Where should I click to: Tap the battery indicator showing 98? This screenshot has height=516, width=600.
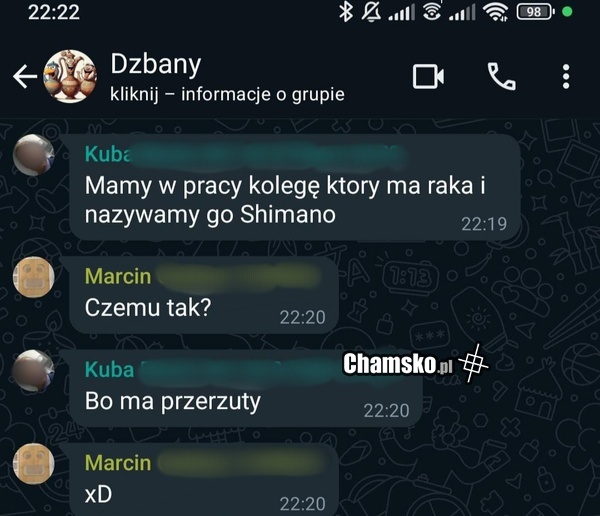point(535,12)
